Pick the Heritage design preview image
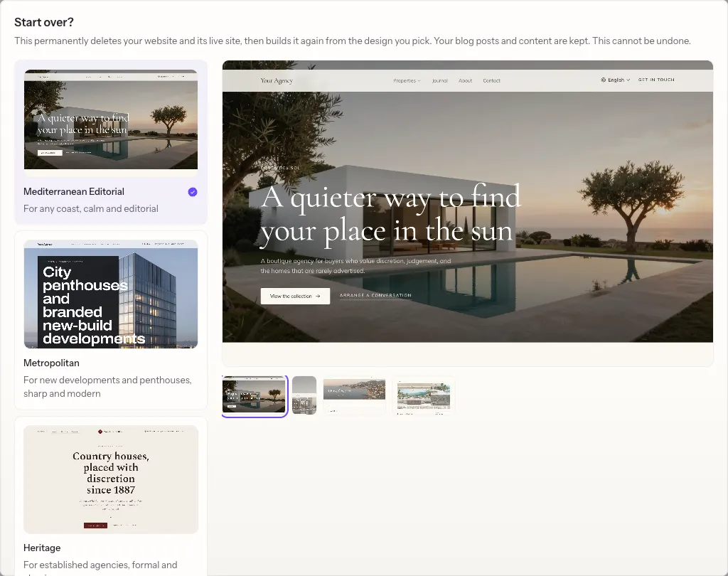728x576 pixels. 111,479
